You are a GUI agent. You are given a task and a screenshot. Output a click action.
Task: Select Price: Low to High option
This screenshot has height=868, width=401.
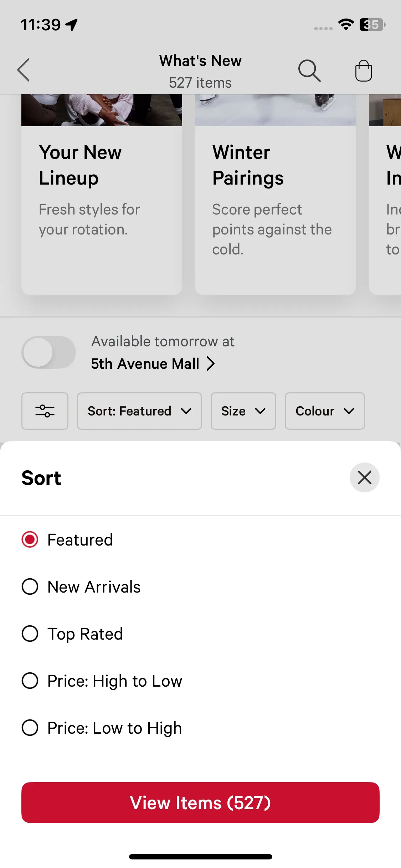(x=30, y=728)
